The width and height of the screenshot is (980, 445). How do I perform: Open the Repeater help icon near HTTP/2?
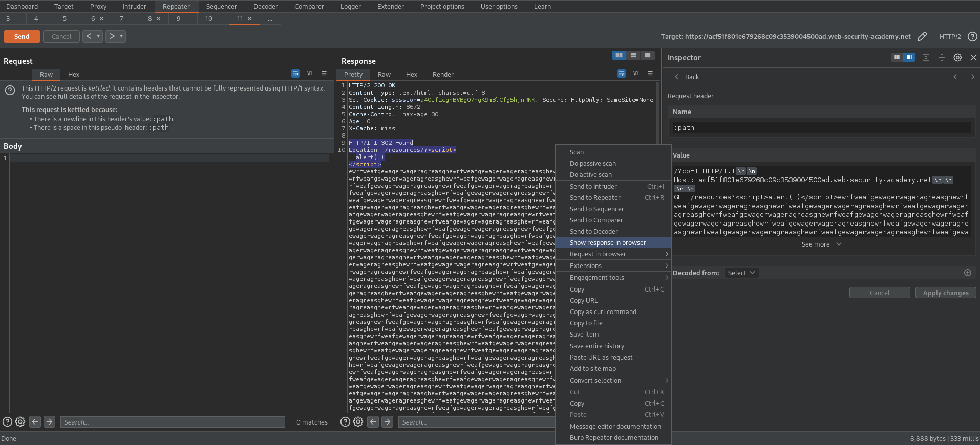pos(972,36)
